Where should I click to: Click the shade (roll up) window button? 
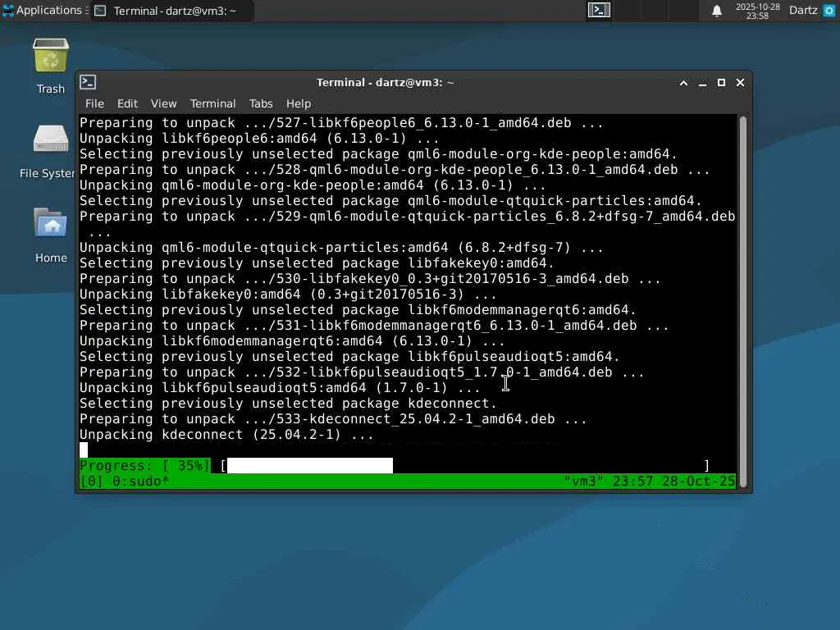point(683,83)
